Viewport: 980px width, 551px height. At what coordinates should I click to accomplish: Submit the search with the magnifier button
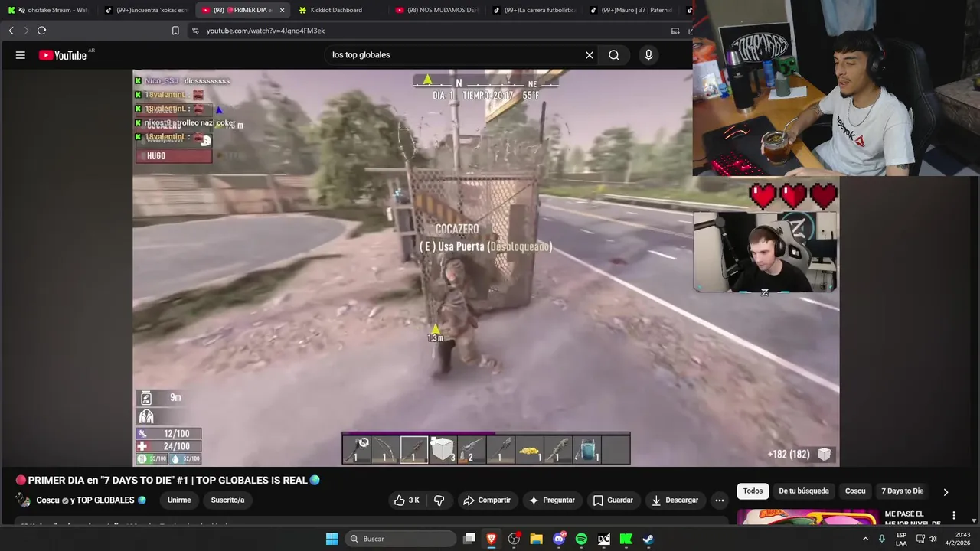tap(614, 55)
